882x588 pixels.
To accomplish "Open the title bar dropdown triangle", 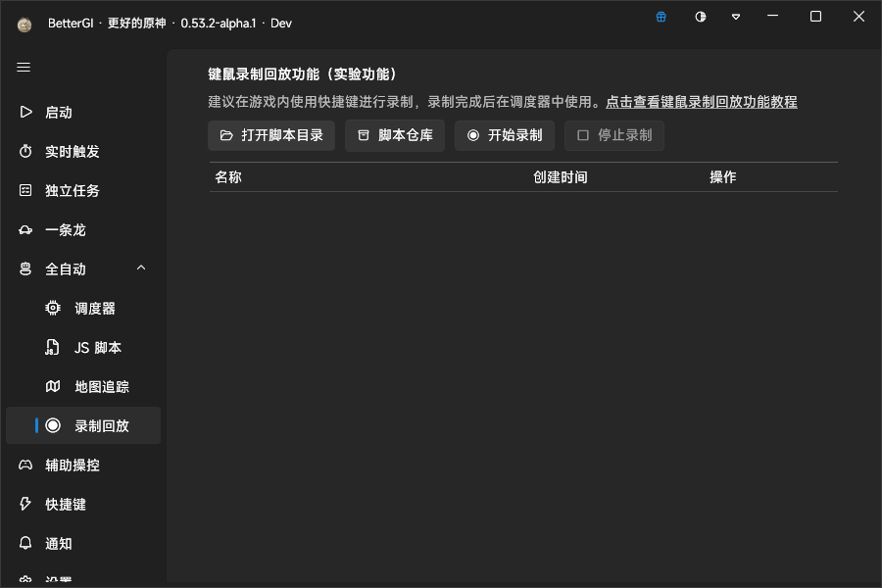I will (x=736, y=17).
